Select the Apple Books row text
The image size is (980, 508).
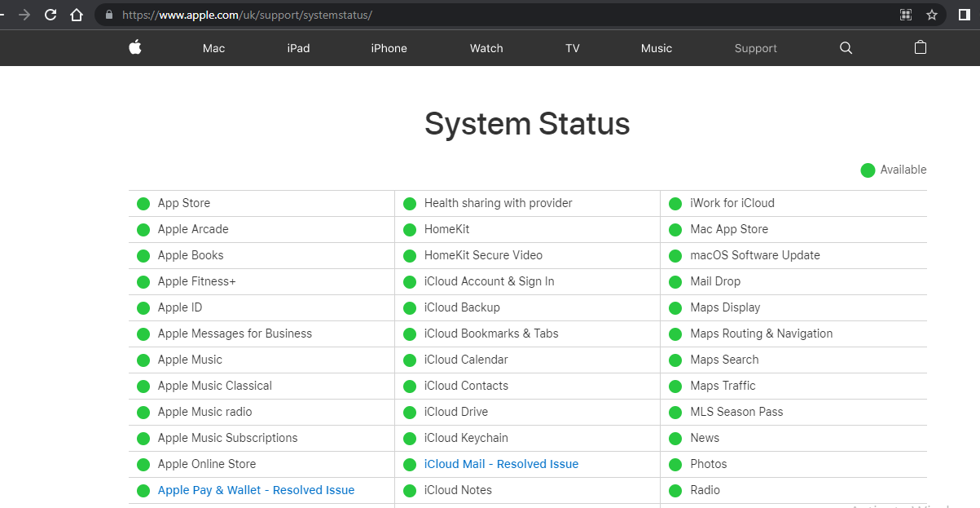point(191,255)
